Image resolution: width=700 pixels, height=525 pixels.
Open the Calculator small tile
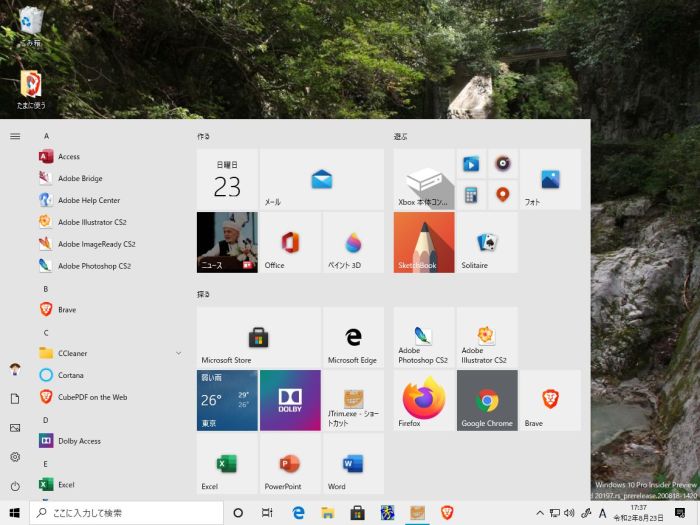tap(471, 194)
